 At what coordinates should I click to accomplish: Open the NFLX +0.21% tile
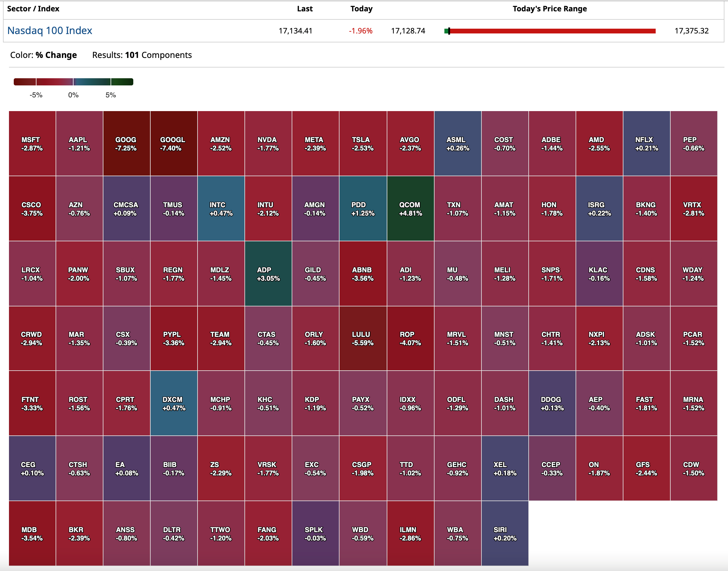[646, 144]
